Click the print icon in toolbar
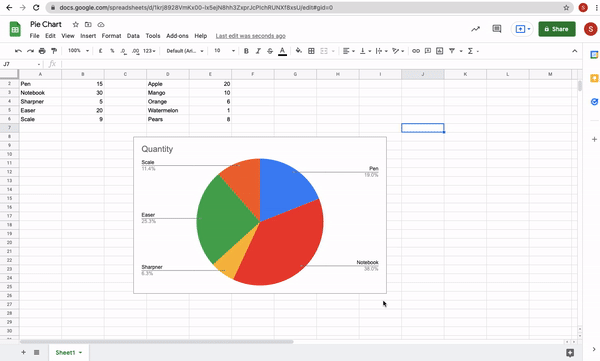 [42, 51]
